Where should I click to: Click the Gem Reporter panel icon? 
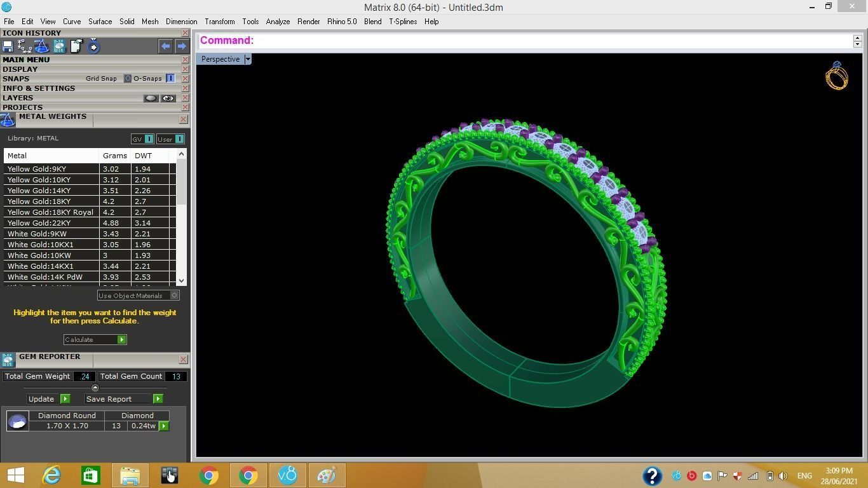[x=8, y=360]
